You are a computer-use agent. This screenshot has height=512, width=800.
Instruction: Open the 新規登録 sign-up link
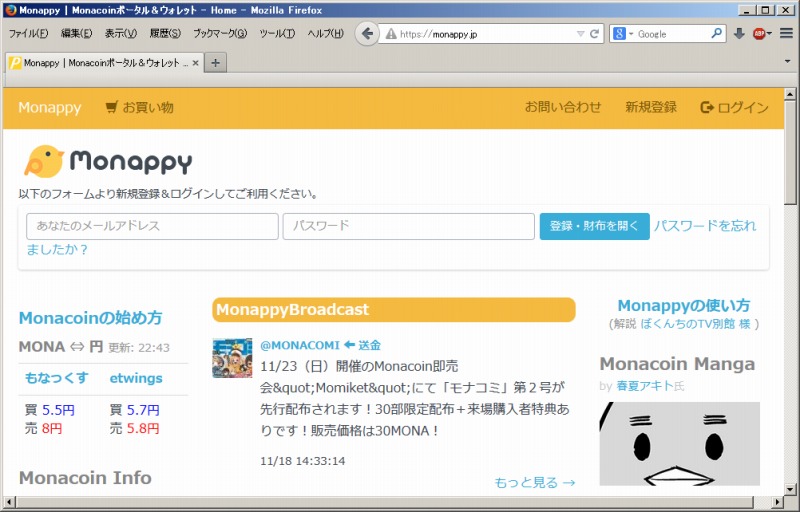pos(651,107)
